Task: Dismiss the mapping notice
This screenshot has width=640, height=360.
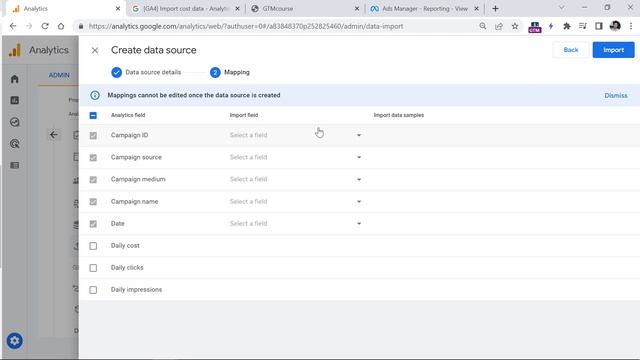Action: click(616, 96)
